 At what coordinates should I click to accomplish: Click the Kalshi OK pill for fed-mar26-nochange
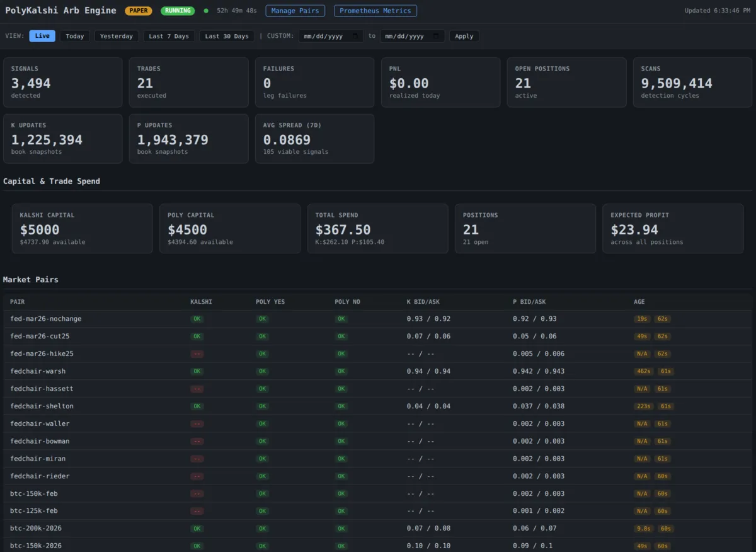pyautogui.click(x=197, y=319)
